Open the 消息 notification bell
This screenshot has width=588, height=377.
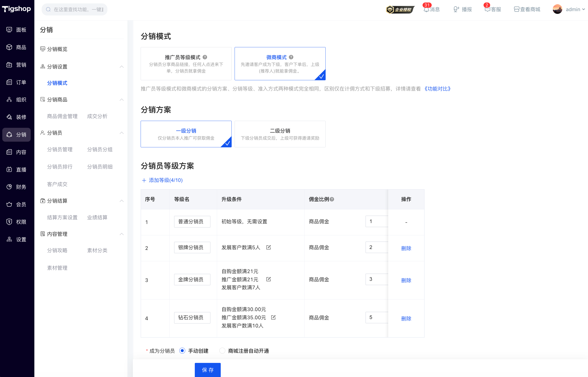(426, 9)
